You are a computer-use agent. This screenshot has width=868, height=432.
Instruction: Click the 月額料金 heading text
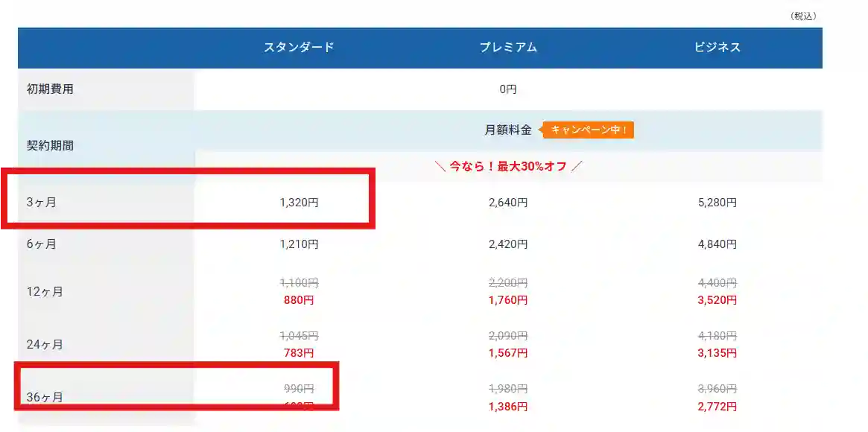pos(507,130)
